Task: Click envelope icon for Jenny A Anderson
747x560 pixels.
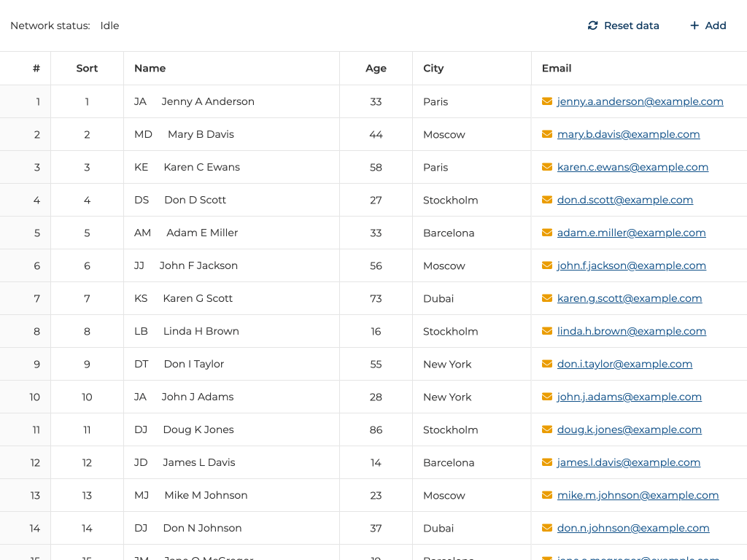Action: click(x=547, y=101)
